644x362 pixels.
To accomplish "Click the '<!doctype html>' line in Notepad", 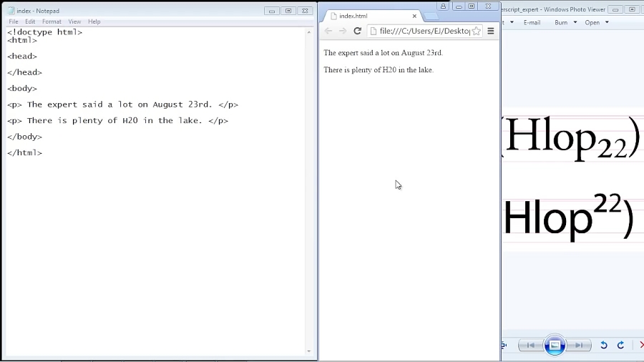I will click(45, 32).
